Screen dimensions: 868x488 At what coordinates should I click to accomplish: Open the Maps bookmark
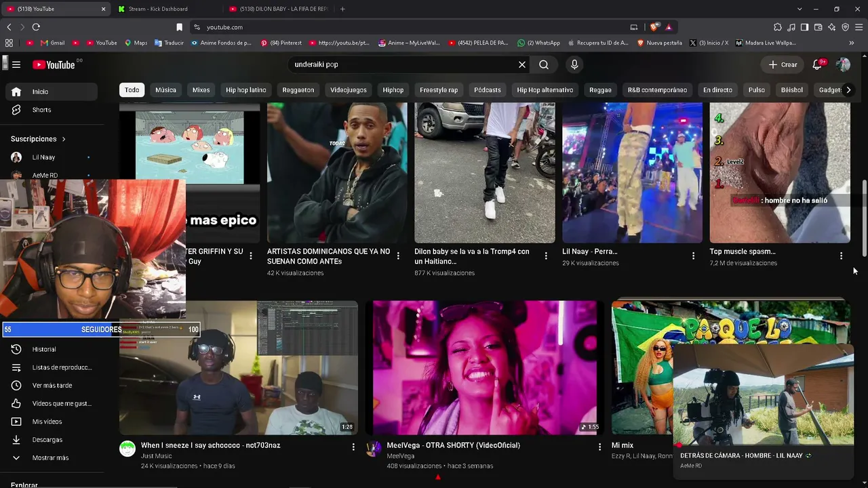click(x=136, y=43)
